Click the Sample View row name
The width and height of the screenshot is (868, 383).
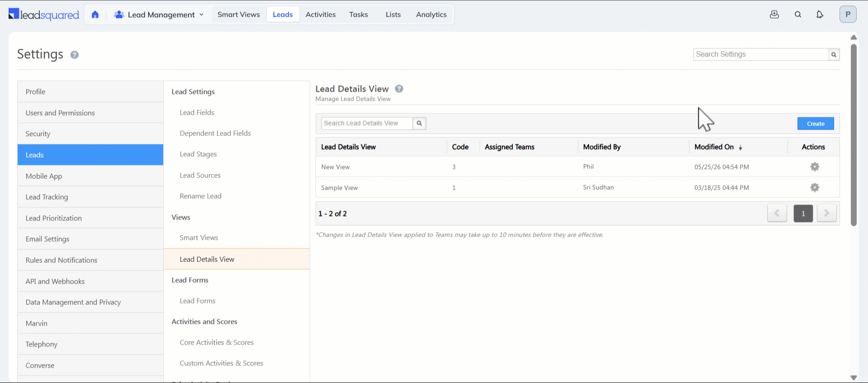point(339,188)
